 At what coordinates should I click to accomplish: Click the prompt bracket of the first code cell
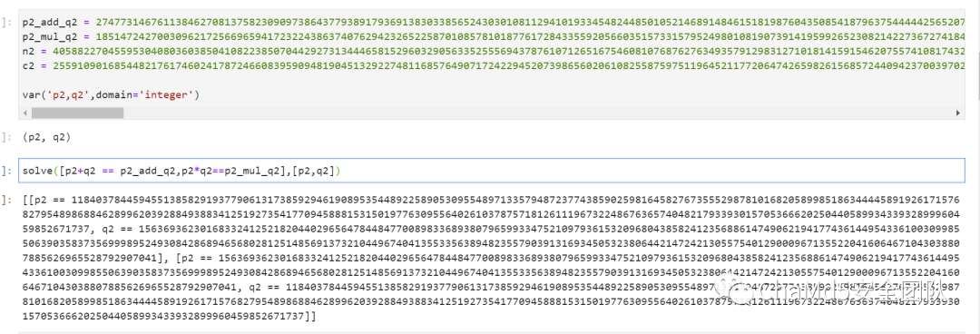tap(7, 22)
